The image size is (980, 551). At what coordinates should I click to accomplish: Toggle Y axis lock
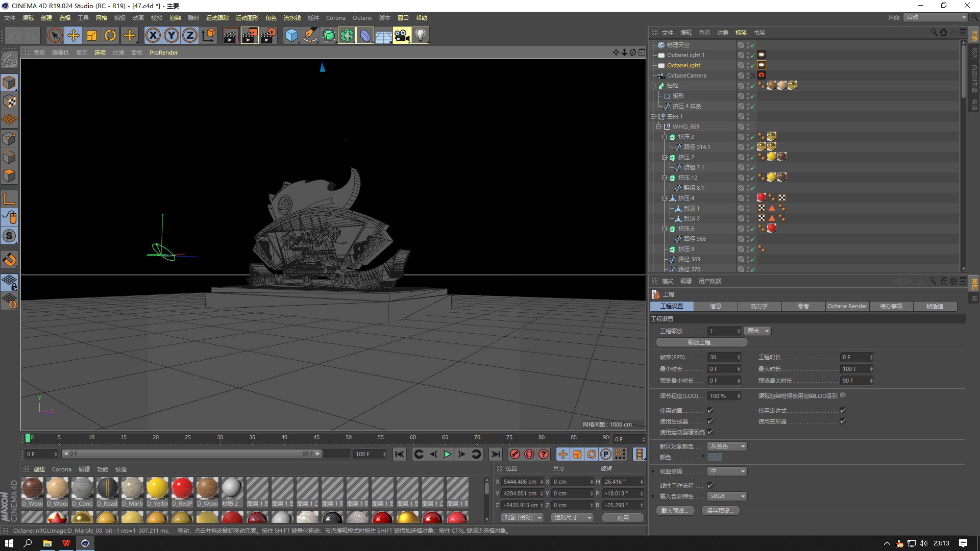click(x=171, y=35)
